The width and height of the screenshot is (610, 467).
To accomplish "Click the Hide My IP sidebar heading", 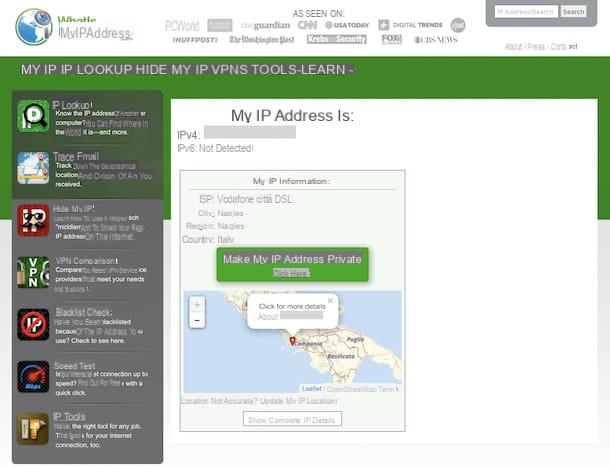I will pos(74,209).
